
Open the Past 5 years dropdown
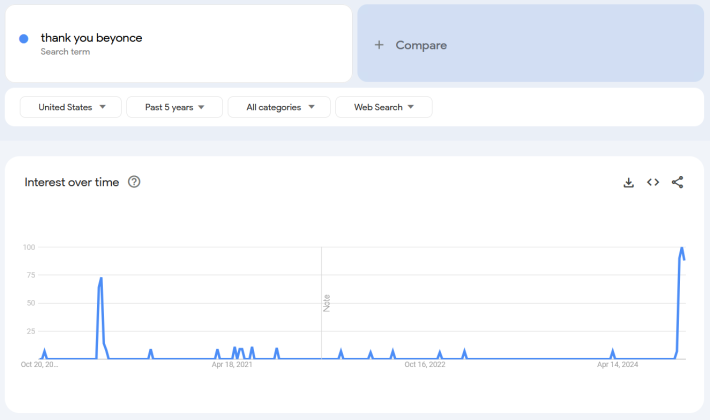(174, 107)
